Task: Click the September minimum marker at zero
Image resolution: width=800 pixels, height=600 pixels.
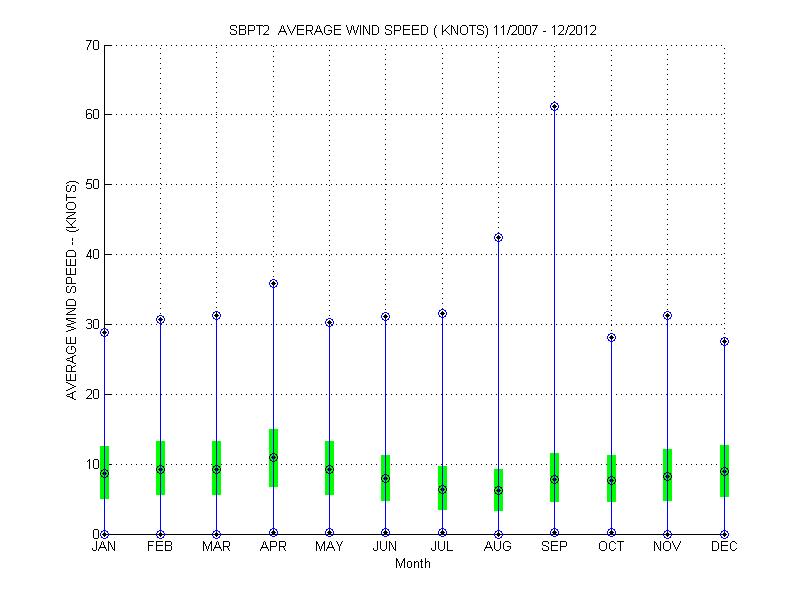Action: click(x=555, y=533)
